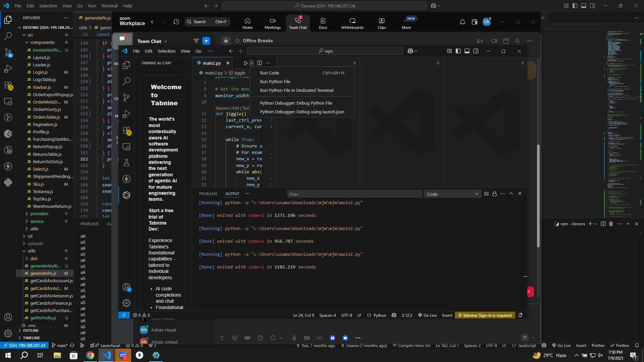Expand providers folder
This screenshot has width=644, height=362.
[x=39, y=214]
